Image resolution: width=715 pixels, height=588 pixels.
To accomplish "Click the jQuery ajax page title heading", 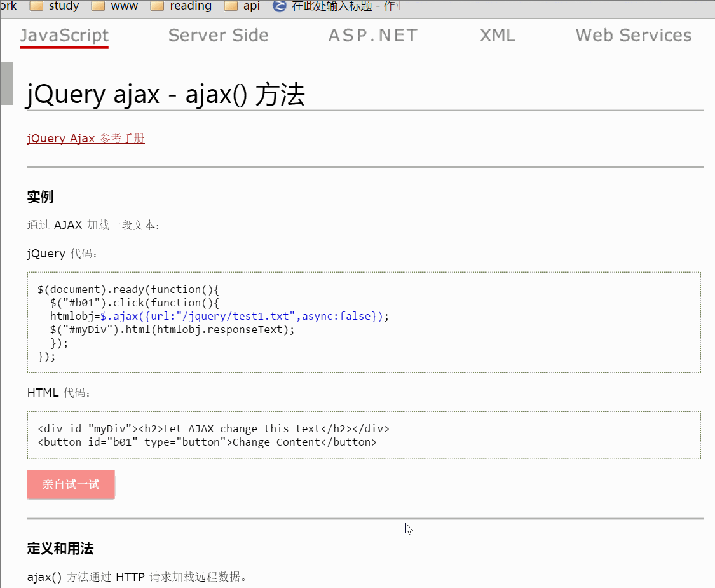I will point(165,94).
